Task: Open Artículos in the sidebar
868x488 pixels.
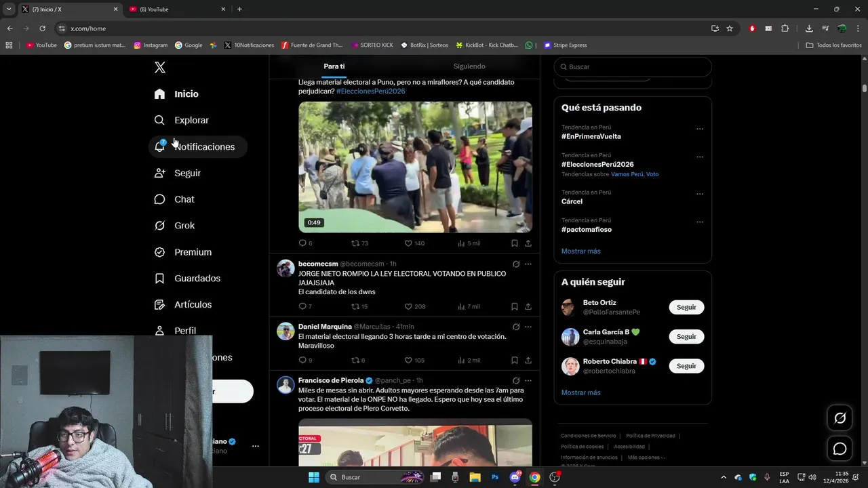Action: [183, 305]
